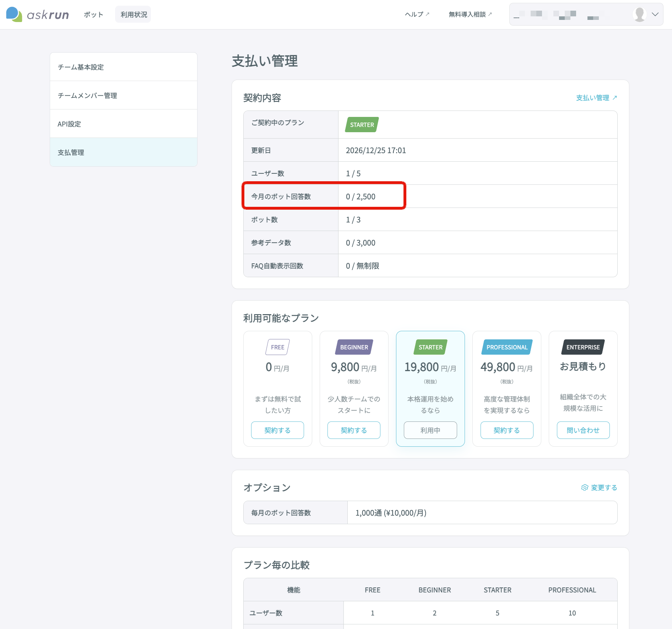
Task: Click 契約する under PROFESSIONAL plan
Action: click(507, 430)
